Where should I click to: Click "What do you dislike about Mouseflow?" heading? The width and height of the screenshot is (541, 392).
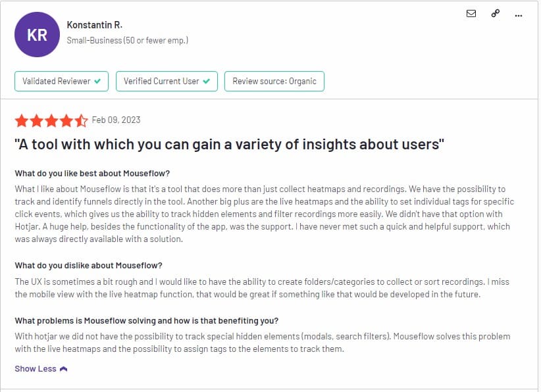88,266
